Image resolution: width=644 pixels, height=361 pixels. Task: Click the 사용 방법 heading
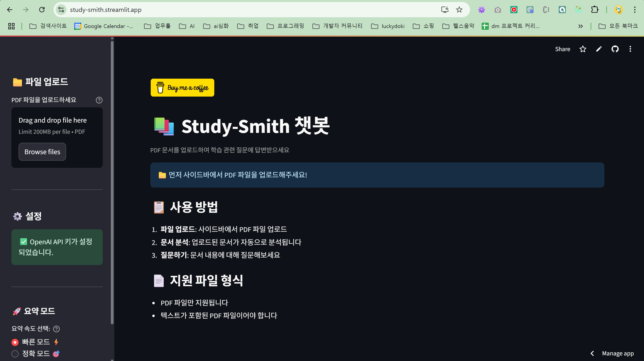coord(185,207)
